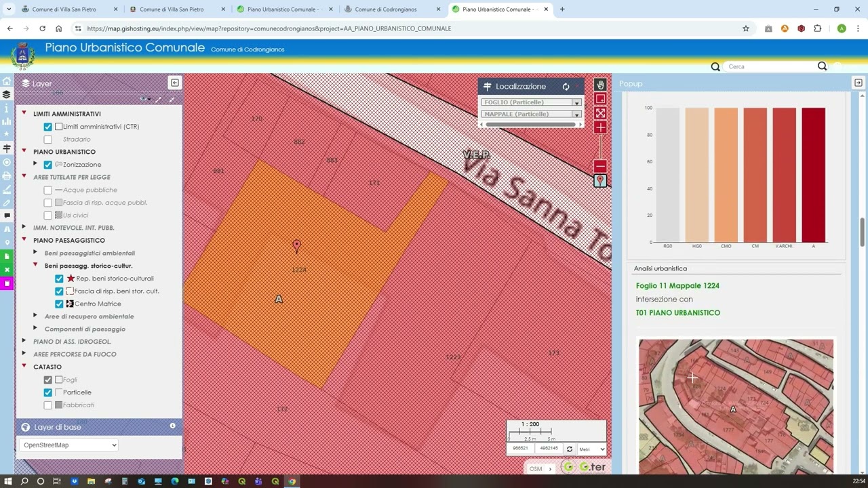The width and height of the screenshot is (868, 488).
Task: Enable the Acque pubbliche layer
Action: pos(47,190)
